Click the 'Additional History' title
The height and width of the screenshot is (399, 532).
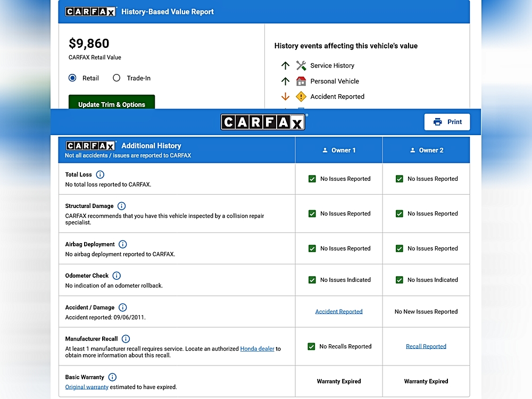[151, 146]
